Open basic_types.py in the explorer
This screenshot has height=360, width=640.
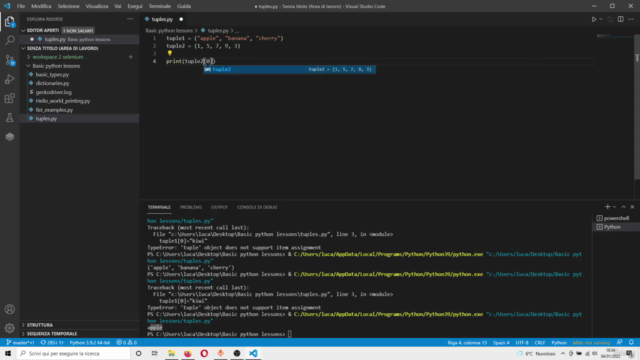[52, 75]
